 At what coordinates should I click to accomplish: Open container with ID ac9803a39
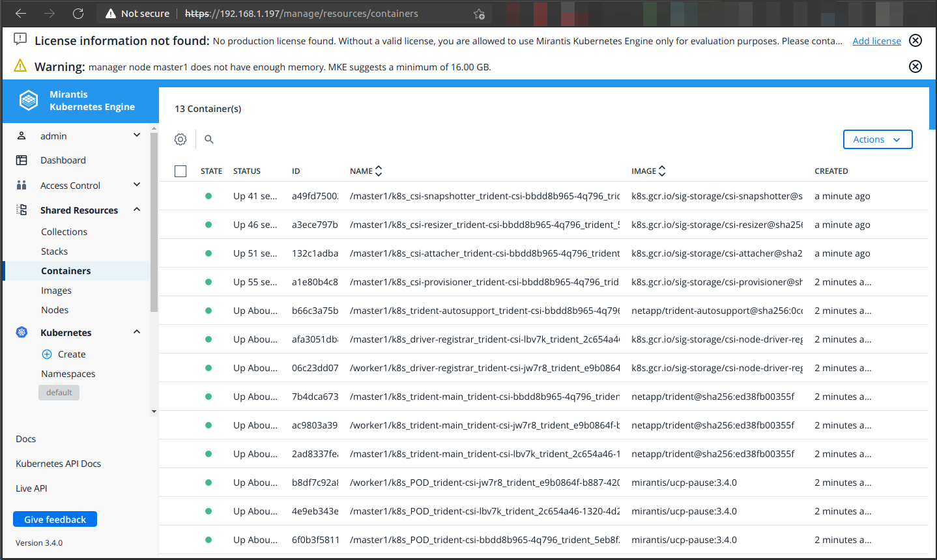pos(315,425)
